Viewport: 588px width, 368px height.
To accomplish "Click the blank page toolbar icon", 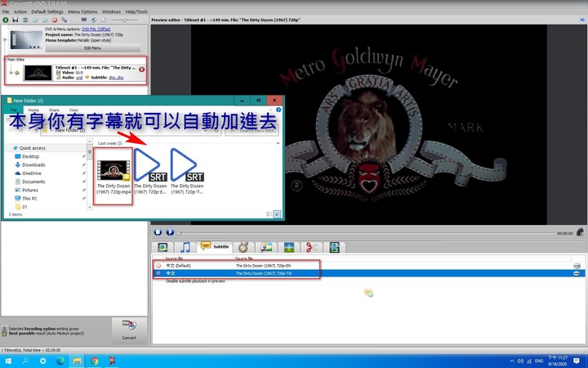I will (104, 20).
